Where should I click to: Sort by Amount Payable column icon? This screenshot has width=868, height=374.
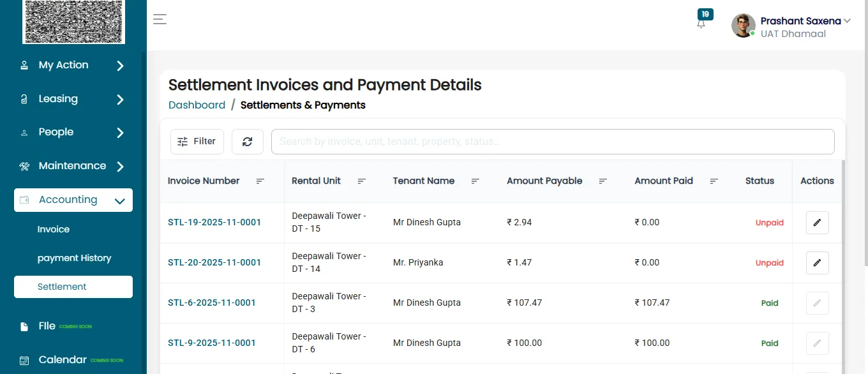click(602, 181)
